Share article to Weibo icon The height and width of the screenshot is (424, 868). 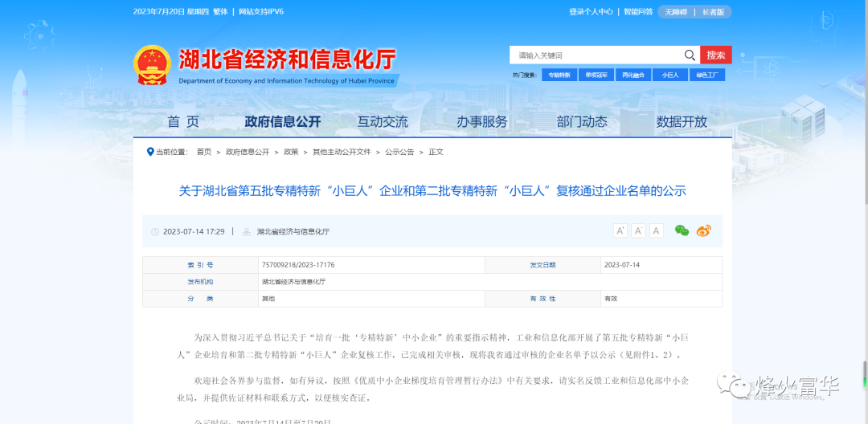(704, 231)
